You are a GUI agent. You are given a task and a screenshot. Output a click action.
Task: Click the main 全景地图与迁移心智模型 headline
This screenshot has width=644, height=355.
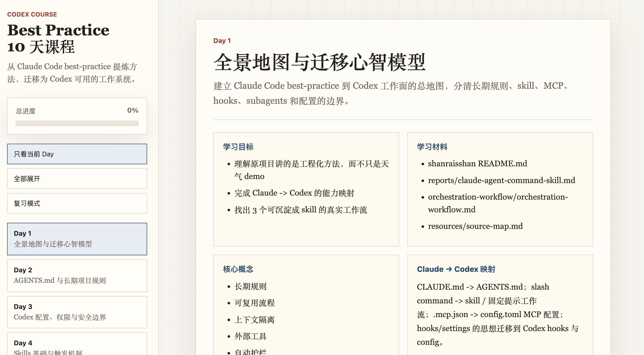pyautogui.click(x=319, y=62)
